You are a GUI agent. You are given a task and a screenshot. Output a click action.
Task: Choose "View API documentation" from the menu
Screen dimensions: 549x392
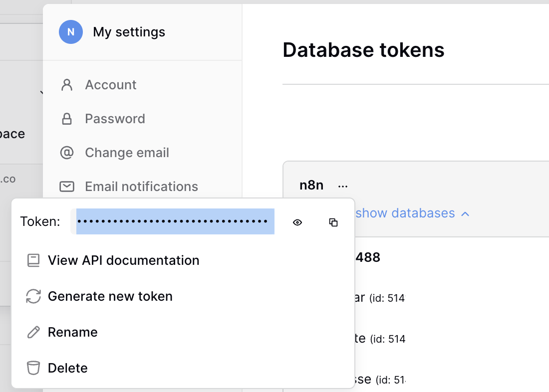pyautogui.click(x=123, y=260)
